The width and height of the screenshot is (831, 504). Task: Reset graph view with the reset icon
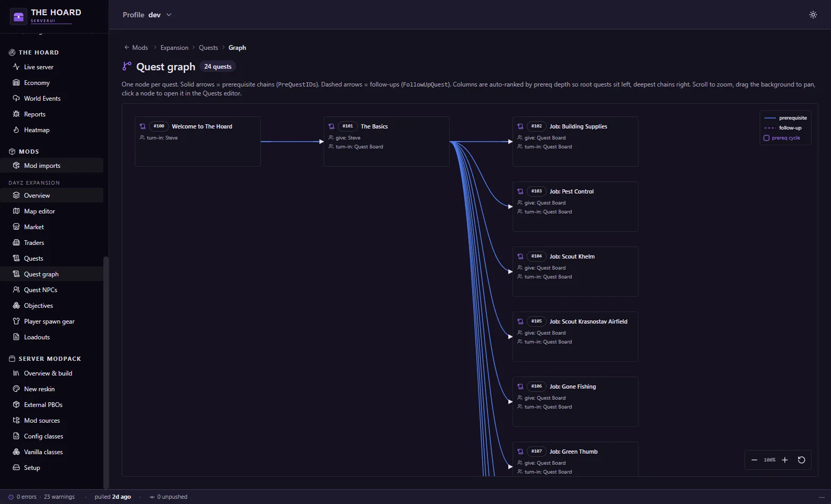tap(802, 460)
